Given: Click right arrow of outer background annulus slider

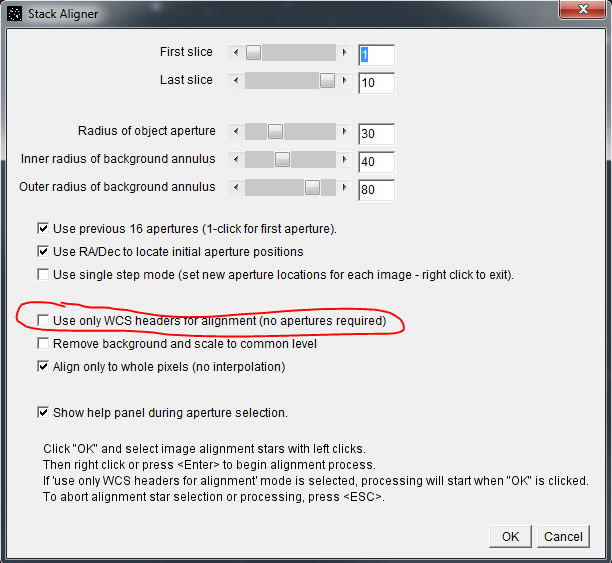Looking at the screenshot, I should pos(345,187).
